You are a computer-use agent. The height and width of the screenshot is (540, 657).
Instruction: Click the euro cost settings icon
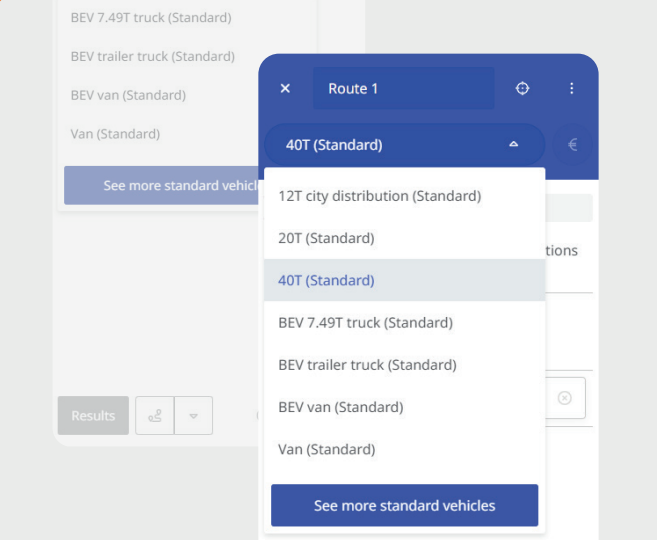pyautogui.click(x=572, y=145)
